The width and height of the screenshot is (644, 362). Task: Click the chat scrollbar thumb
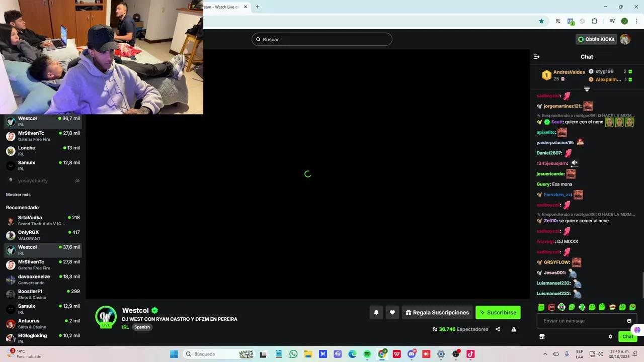point(642,286)
